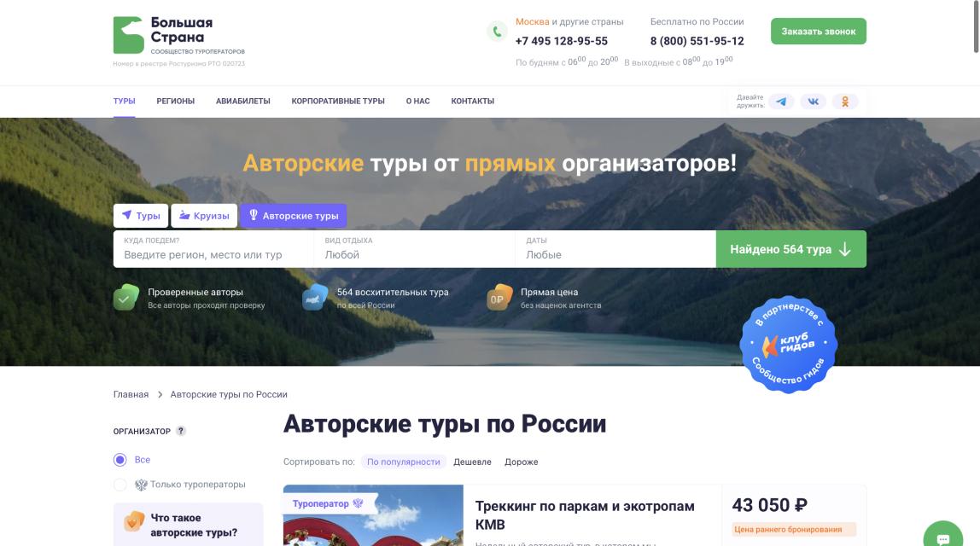Viewport: 980px width, 546px height.
Task: Open the Регионы menu item
Action: point(176,102)
